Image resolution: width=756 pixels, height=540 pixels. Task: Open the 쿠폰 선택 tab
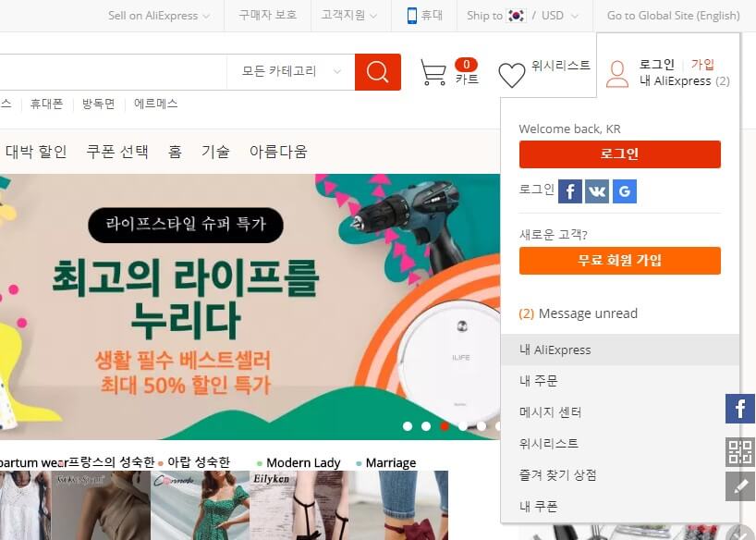point(117,152)
